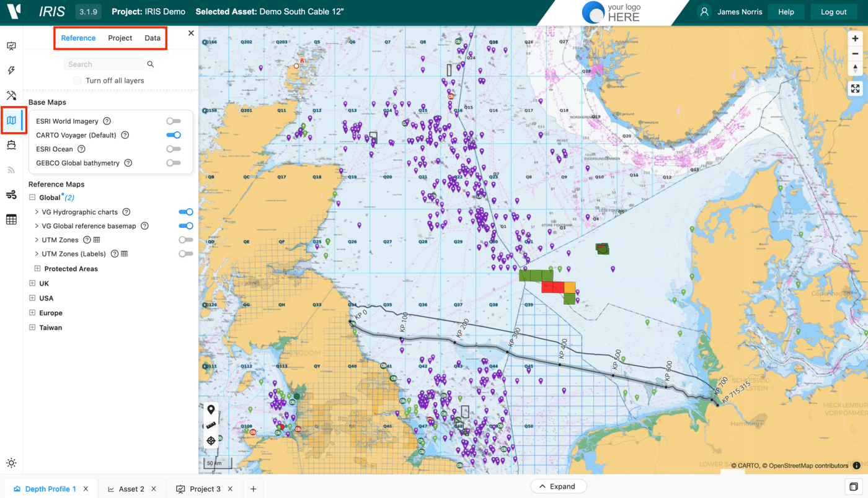Open the Asset 2 bottom tab
Screen dimensions: 868x498
[x=127, y=489]
